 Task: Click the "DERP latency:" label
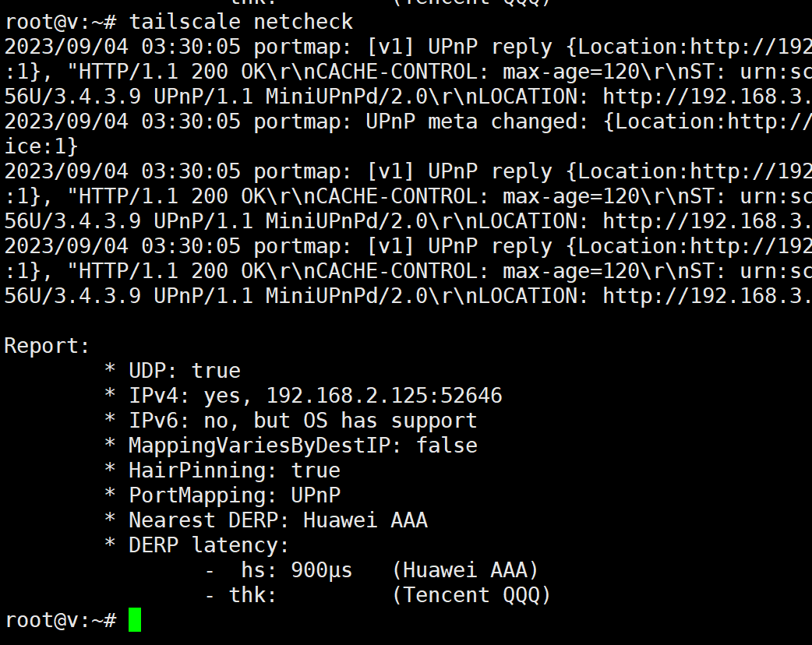(x=209, y=545)
